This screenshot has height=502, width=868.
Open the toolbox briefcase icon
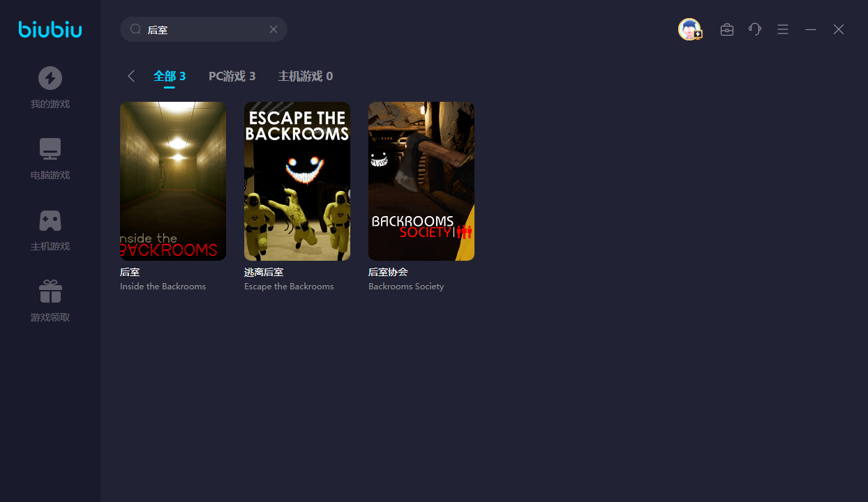click(x=727, y=29)
